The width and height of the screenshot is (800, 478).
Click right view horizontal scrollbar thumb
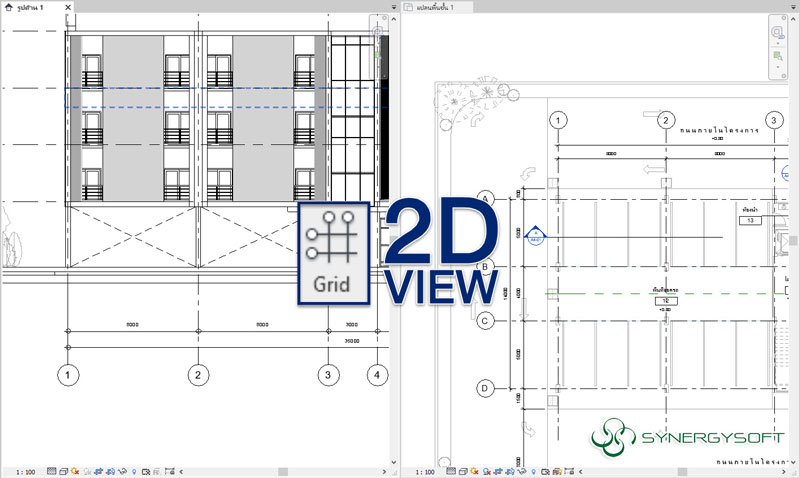(x=682, y=472)
